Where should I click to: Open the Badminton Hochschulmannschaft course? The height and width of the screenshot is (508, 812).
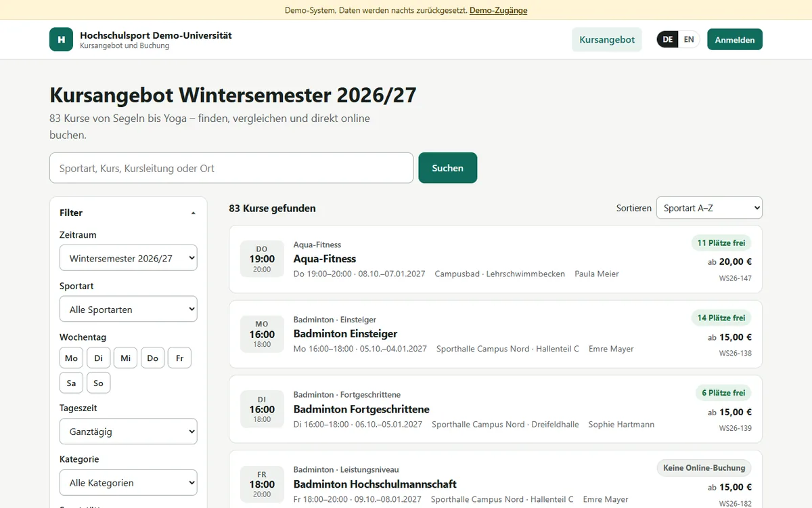pos(375,484)
